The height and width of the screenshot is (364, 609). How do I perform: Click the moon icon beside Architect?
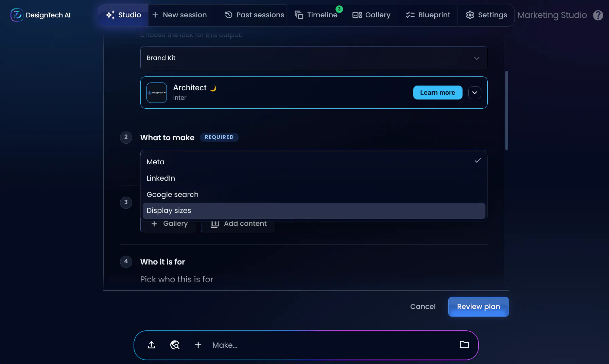pos(213,88)
